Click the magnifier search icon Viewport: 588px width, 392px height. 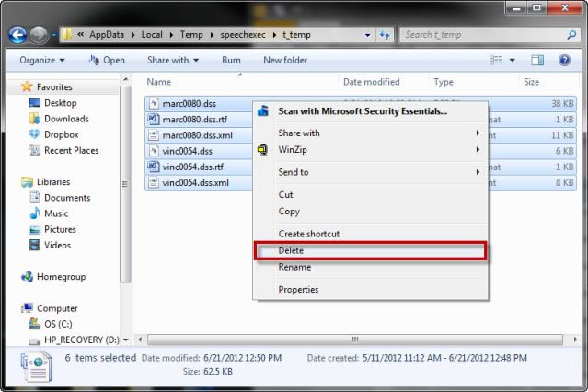coord(571,35)
